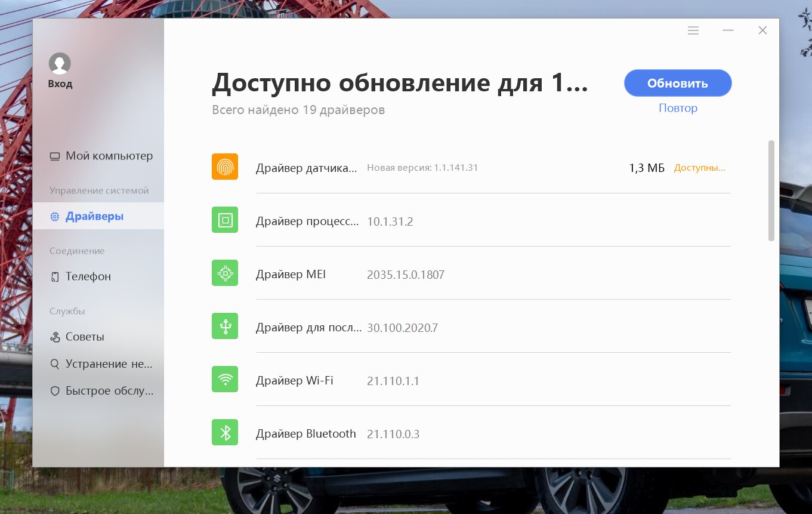Open the hamburger menu in title bar
The height and width of the screenshot is (514, 812).
(x=693, y=30)
